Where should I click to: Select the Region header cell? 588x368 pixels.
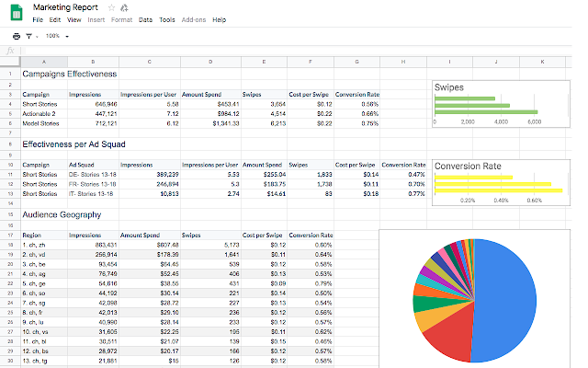44,236
